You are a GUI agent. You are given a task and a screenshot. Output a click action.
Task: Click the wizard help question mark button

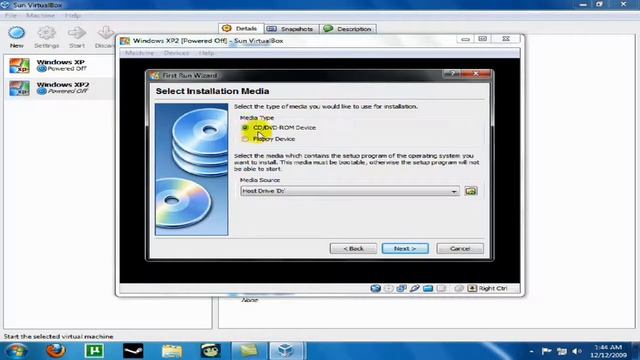[452, 74]
